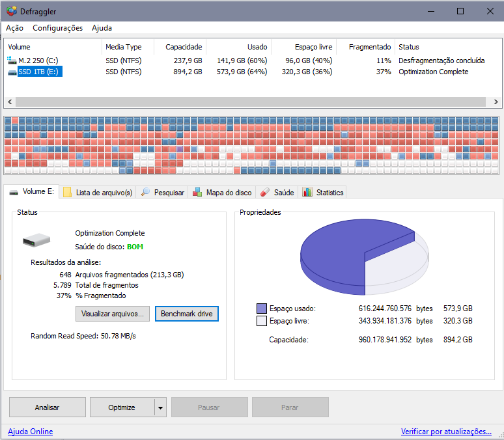
Task: Click the colored blocks icon on Mapa do disco
Action: coord(197,192)
